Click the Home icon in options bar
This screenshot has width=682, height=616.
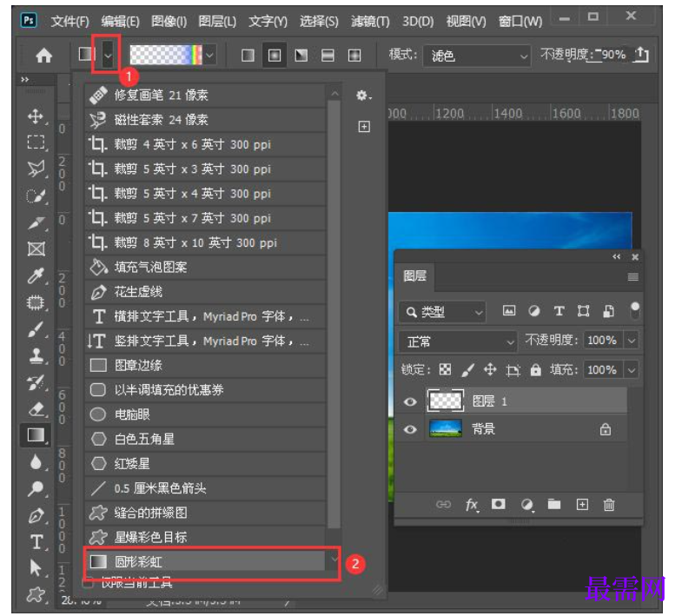[43, 56]
